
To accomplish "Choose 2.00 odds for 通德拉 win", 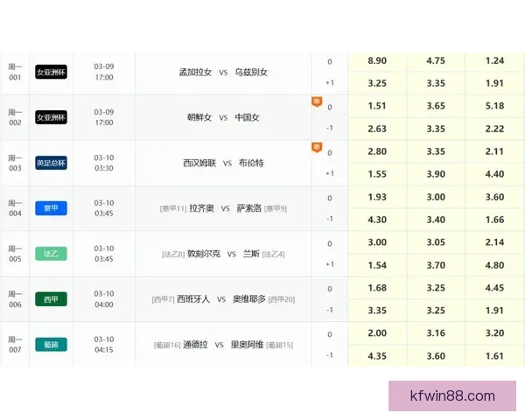I will [x=377, y=333].
